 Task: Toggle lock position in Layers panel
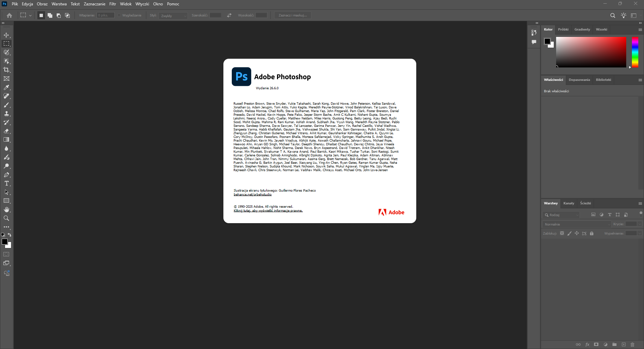(577, 233)
